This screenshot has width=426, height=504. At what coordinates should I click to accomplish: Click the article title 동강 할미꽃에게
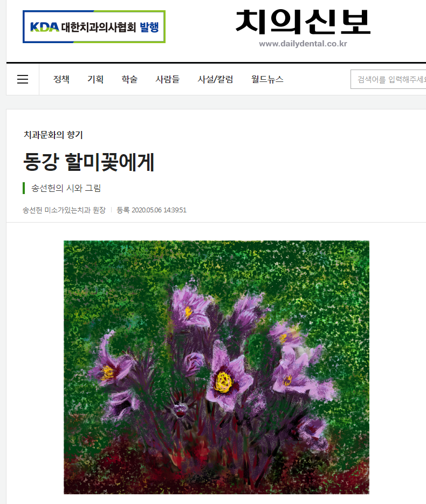[x=89, y=162]
